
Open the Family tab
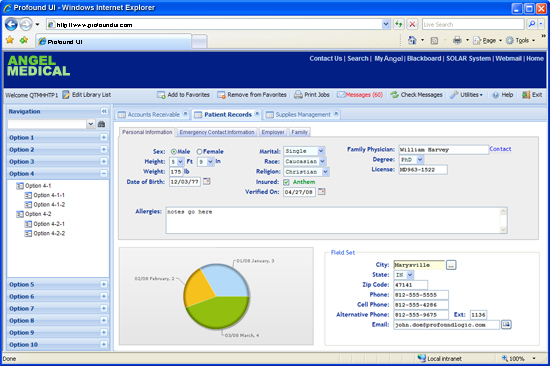click(x=299, y=132)
